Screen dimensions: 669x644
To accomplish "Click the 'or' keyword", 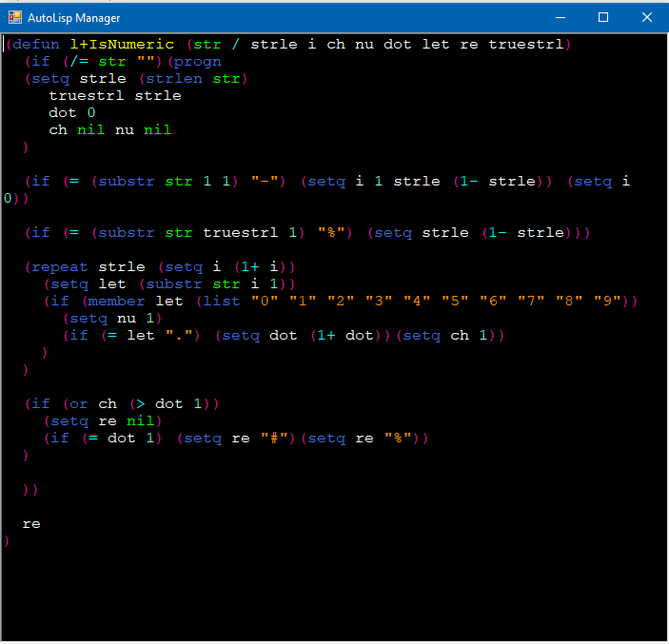I will (x=78, y=404).
